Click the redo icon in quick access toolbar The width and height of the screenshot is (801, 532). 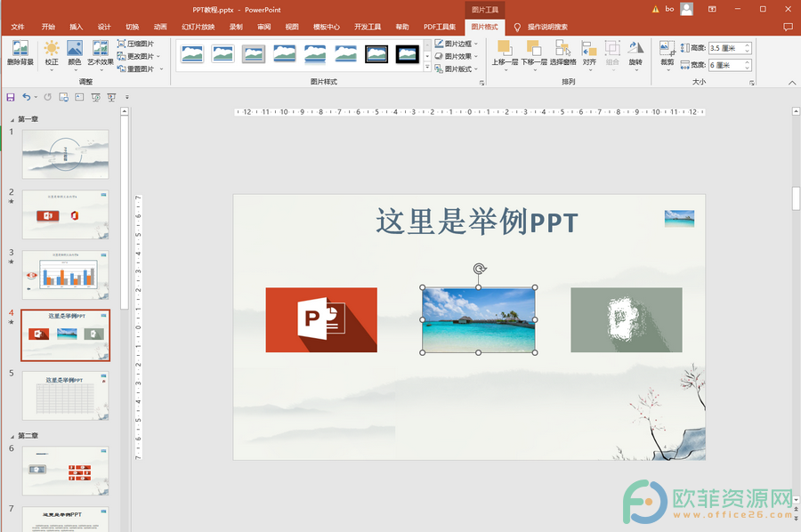point(47,97)
